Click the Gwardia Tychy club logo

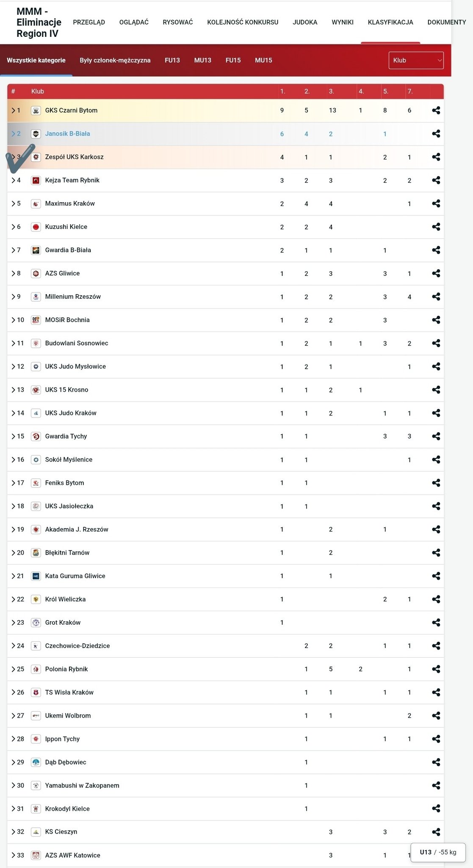point(36,437)
